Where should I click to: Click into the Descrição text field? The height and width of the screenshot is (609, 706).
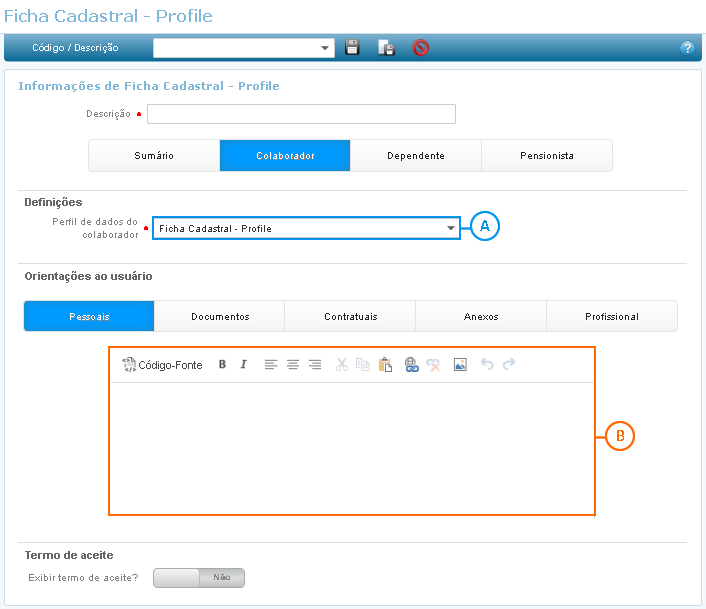(301, 114)
